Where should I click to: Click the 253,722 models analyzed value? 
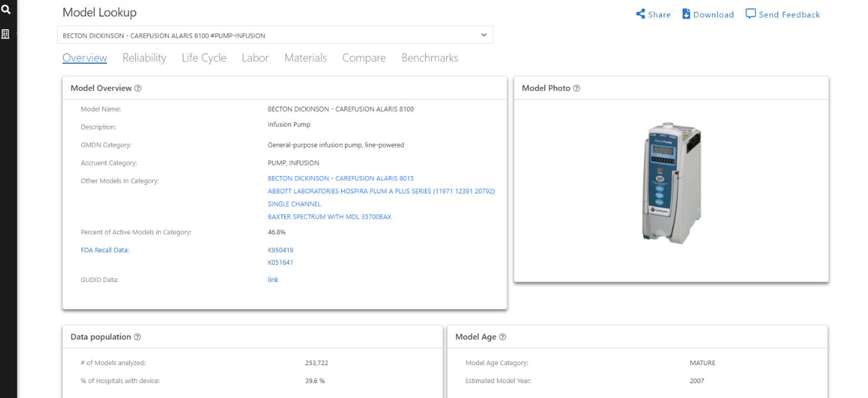pyautogui.click(x=316, y=363)
